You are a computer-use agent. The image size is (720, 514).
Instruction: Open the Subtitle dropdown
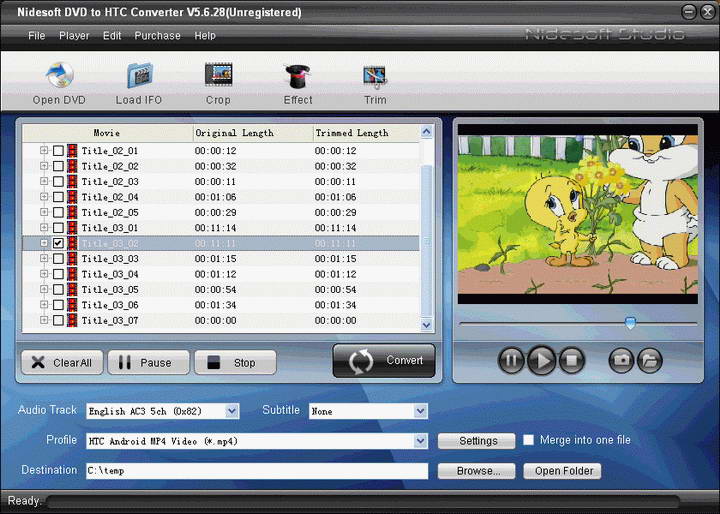(x=420, y=411)
